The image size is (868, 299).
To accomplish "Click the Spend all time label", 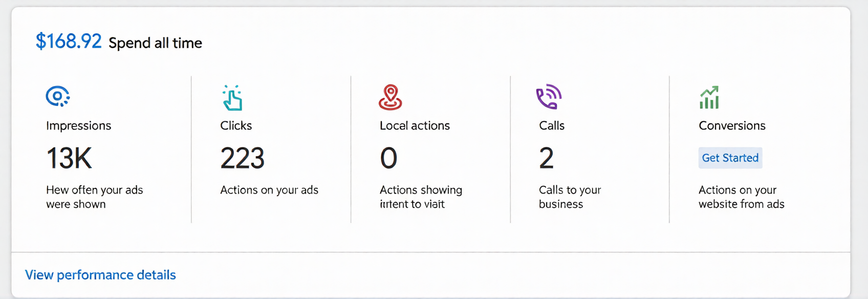I will [155, 43].
